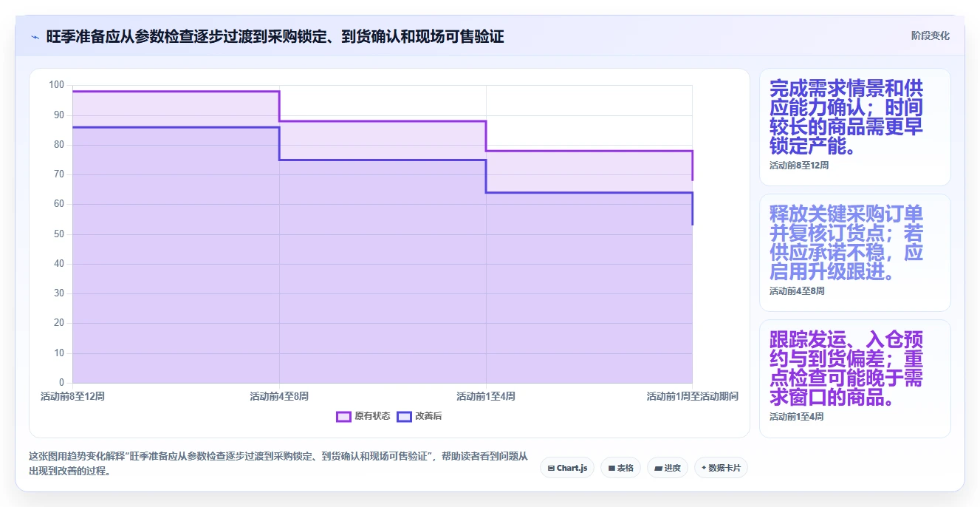This screenshot has width=980, height=507.
Task: Click the y-axis value 50
Action: tap(59, 234)
